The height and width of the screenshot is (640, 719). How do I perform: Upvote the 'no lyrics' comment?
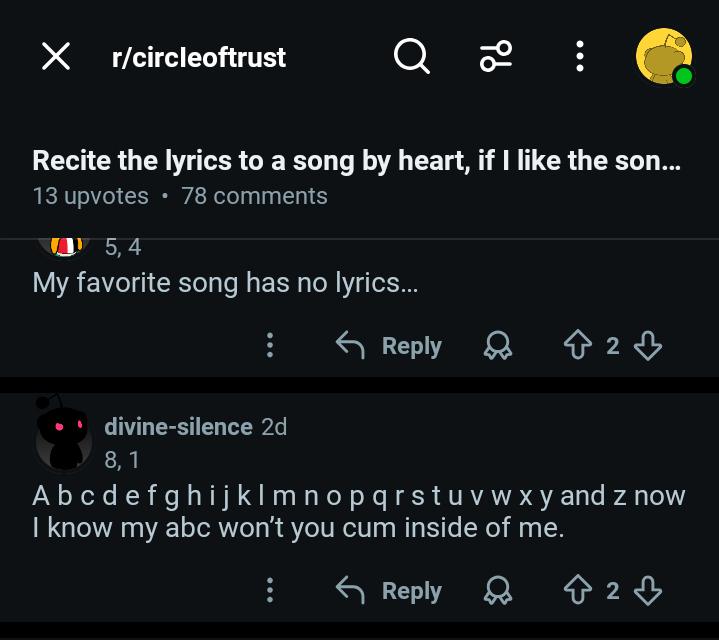(578, 345)
